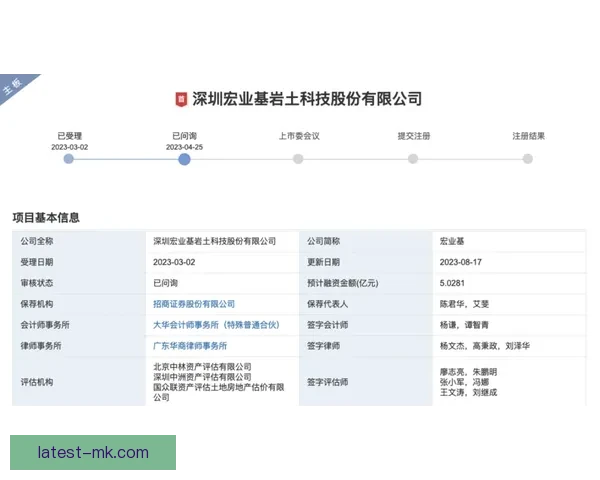Click 国众联资产评估土地房地产估价有限公司 entry
Screen dimensions: 600x480
[218, 392]
